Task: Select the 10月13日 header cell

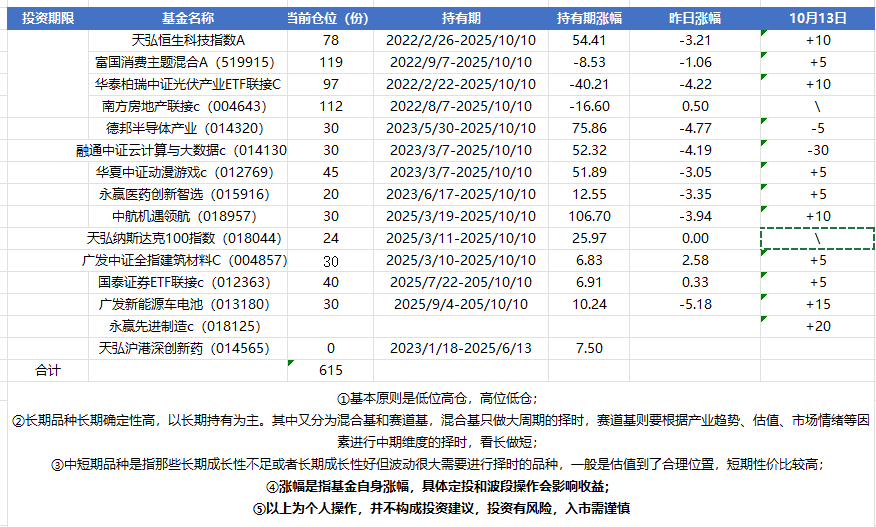Action: 818,18
